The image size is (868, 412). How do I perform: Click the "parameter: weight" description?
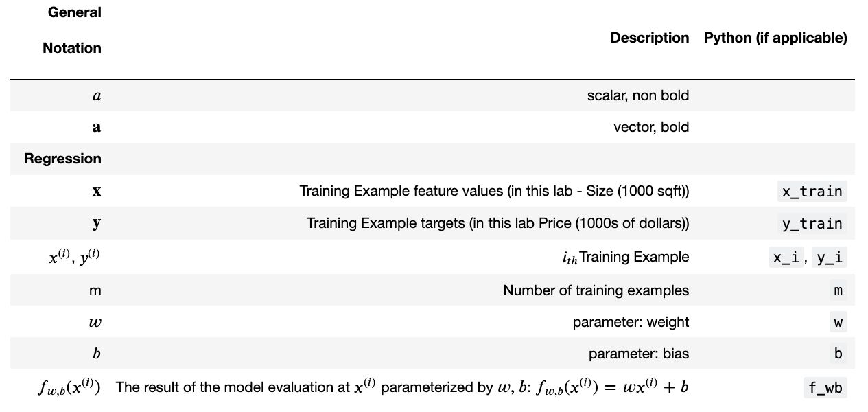631,322
